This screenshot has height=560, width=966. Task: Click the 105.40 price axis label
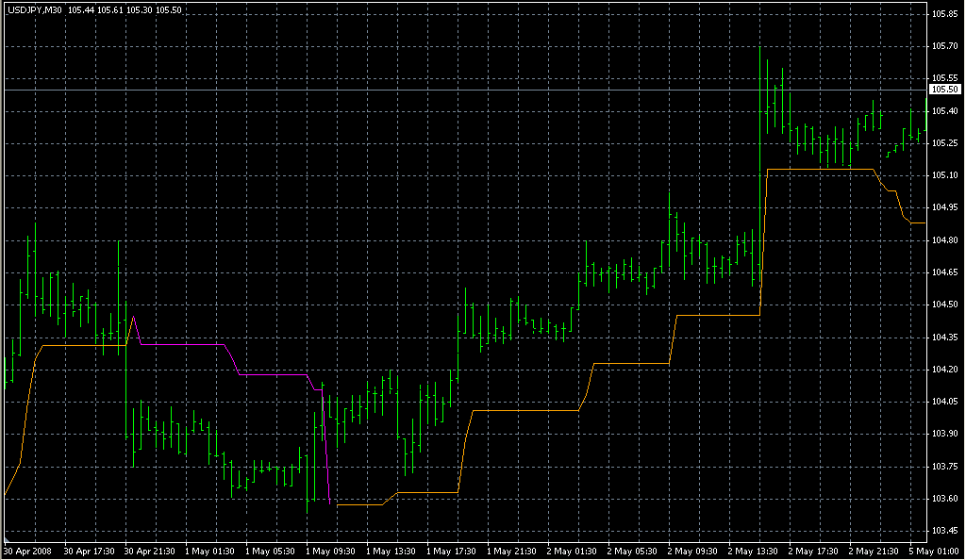coord(944,111)
